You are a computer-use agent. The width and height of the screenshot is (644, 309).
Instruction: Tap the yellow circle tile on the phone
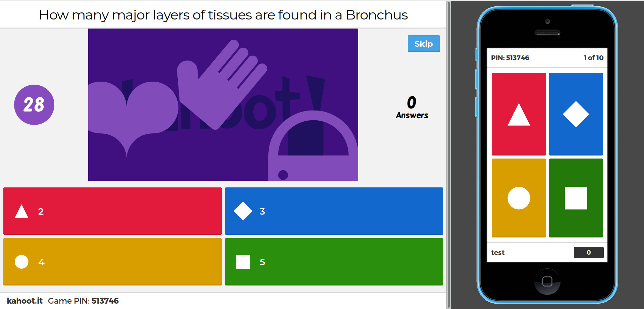[x=519, y=198]
